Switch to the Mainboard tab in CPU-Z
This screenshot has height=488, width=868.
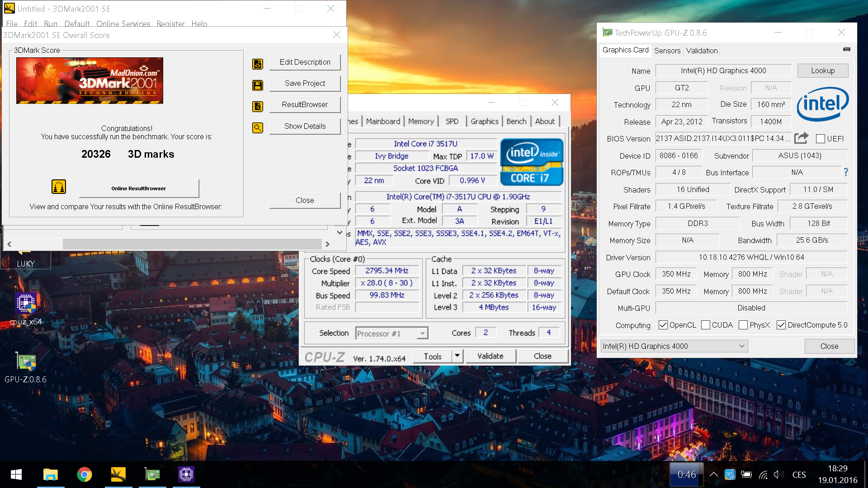[383, 121]
